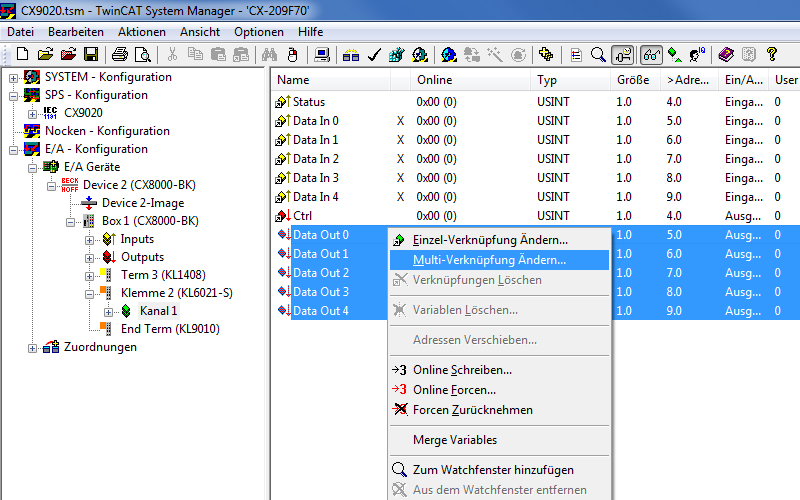Select End Term (KL9010) tree item
The height and width of the screenshot is (500, 800).
tap(170, 329)
